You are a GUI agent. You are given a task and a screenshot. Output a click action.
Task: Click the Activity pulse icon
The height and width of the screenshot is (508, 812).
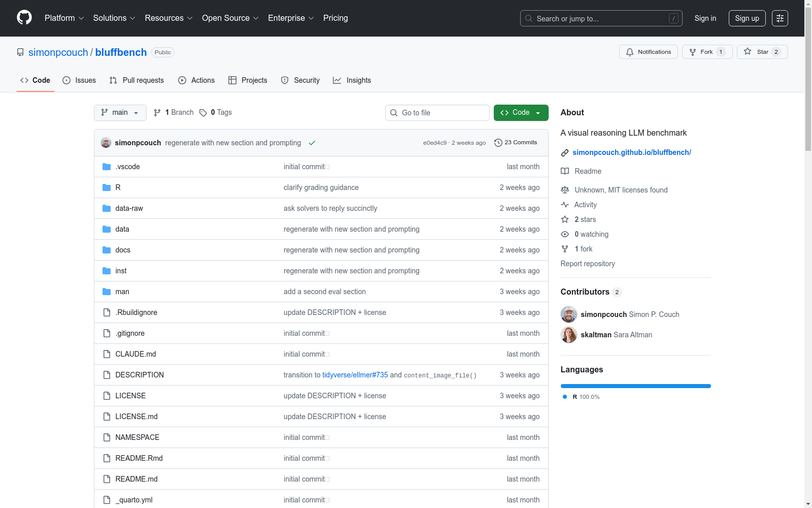coord(565,205)
